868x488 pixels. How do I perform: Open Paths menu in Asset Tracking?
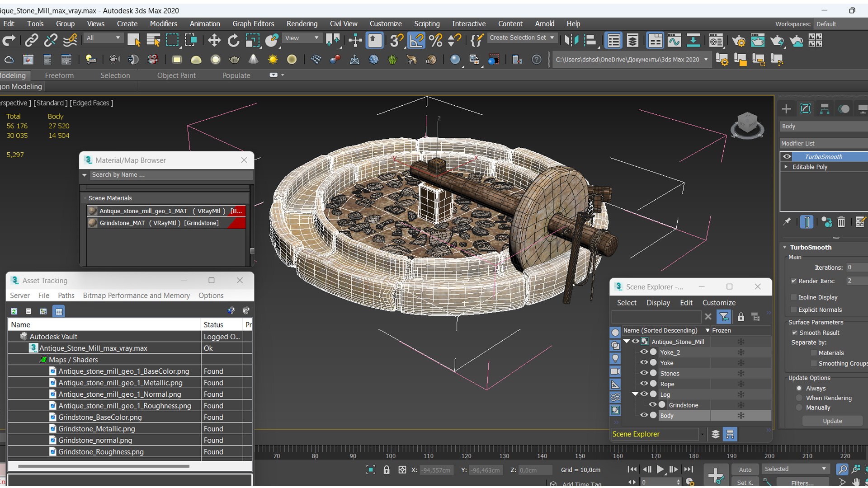pyautogui.click(x=66, y=296)
